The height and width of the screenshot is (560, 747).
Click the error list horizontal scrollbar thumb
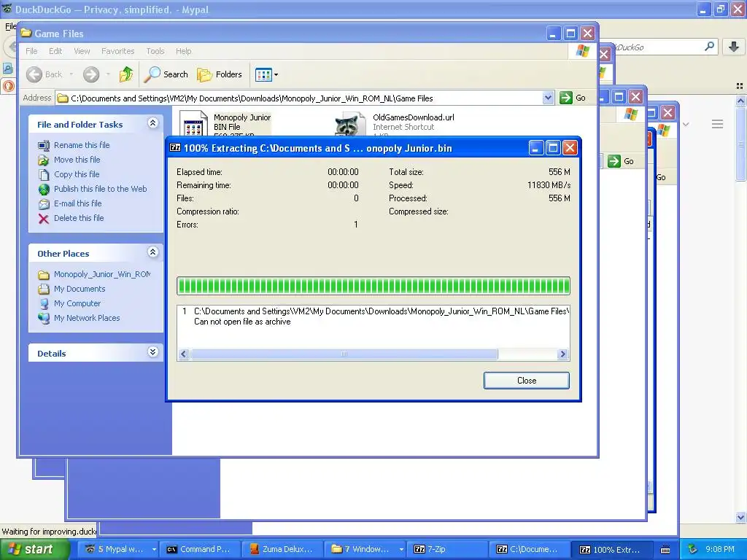(x=344, y=354)
